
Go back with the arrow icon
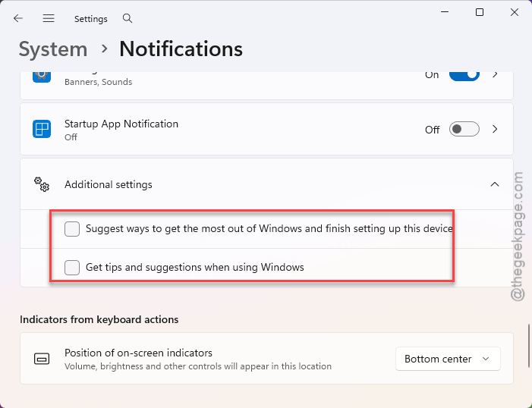[18, 18]
